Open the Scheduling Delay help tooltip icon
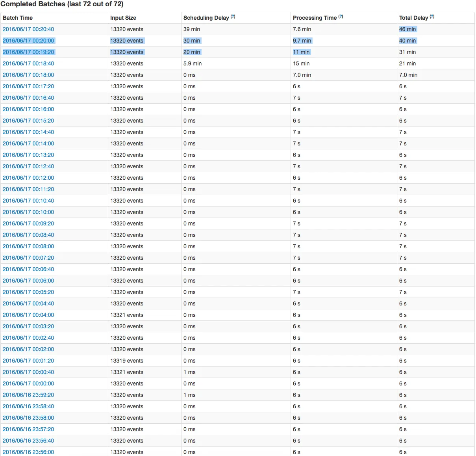This screenshot has width=476, height=456. pos(233,17)
